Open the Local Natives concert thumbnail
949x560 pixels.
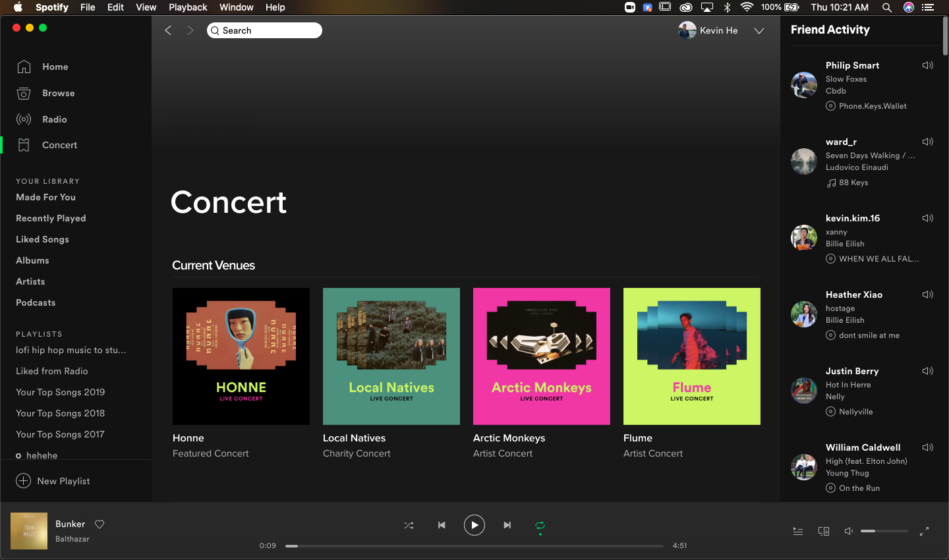(391, 356)
